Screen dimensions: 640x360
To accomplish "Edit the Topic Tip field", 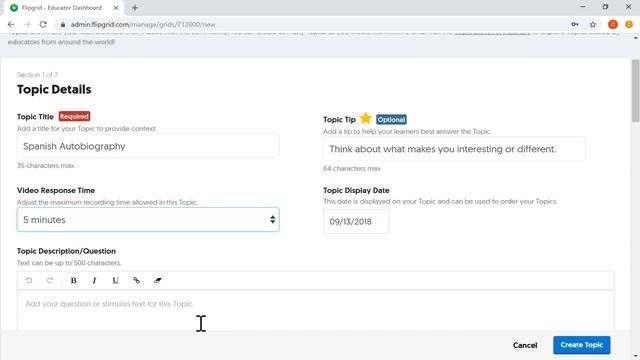I will [x=454, y=149].
